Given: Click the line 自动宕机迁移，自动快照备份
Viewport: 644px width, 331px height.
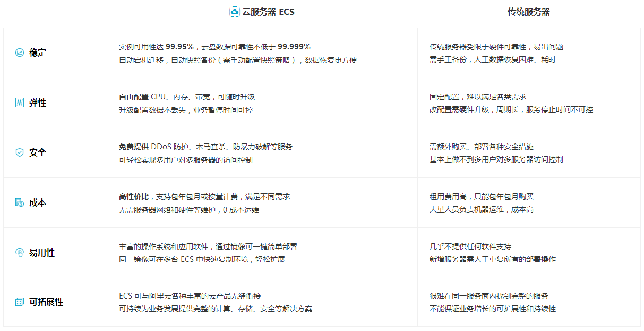Looking at the screenshot, I should coord(238,60).
